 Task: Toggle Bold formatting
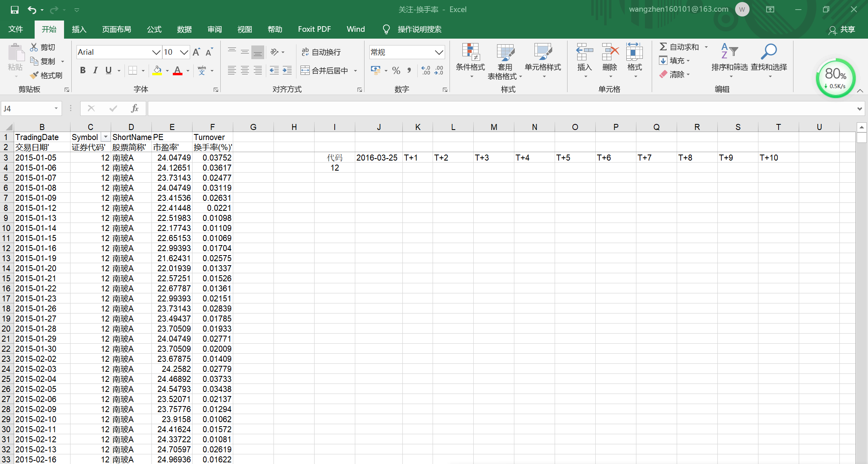click(83, 71)
